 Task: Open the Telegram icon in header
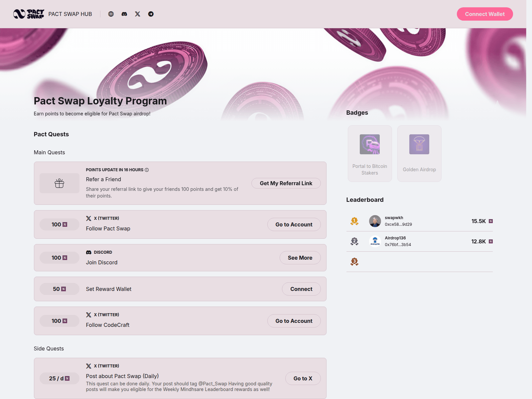[x=151, y=14]
